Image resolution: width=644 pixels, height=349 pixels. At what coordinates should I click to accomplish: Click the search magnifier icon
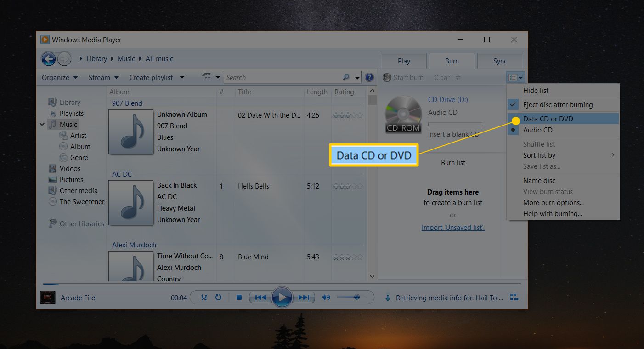pos(346,77)
